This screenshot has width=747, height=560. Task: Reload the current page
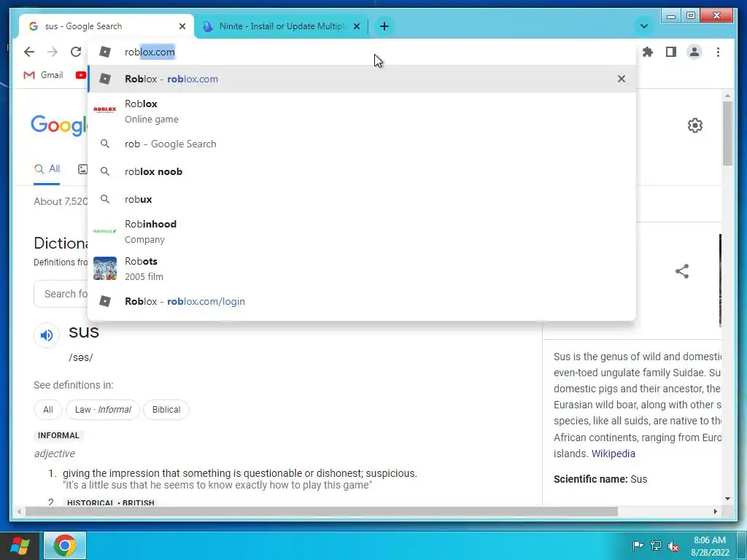[x=76, y=52]
